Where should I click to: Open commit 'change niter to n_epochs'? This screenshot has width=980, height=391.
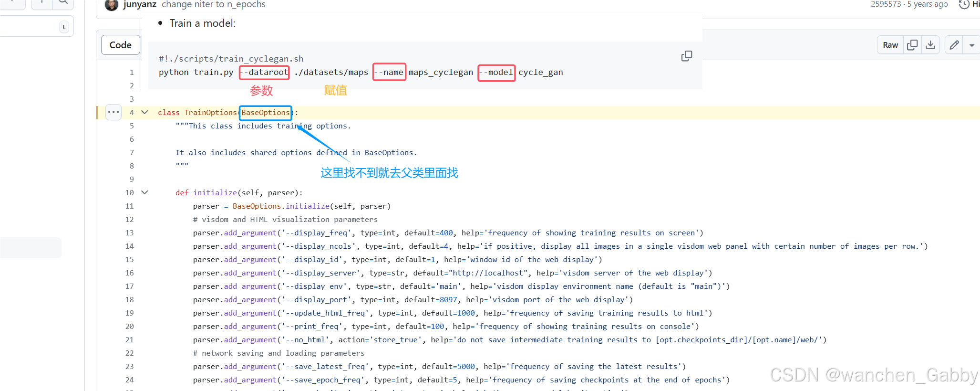[214, 4]
